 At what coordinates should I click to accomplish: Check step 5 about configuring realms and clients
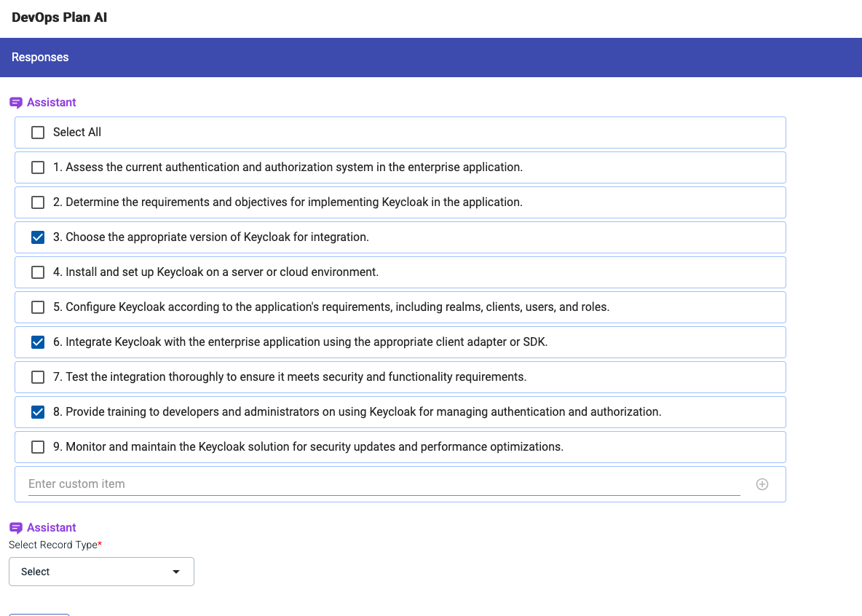(x=37, y=307)
